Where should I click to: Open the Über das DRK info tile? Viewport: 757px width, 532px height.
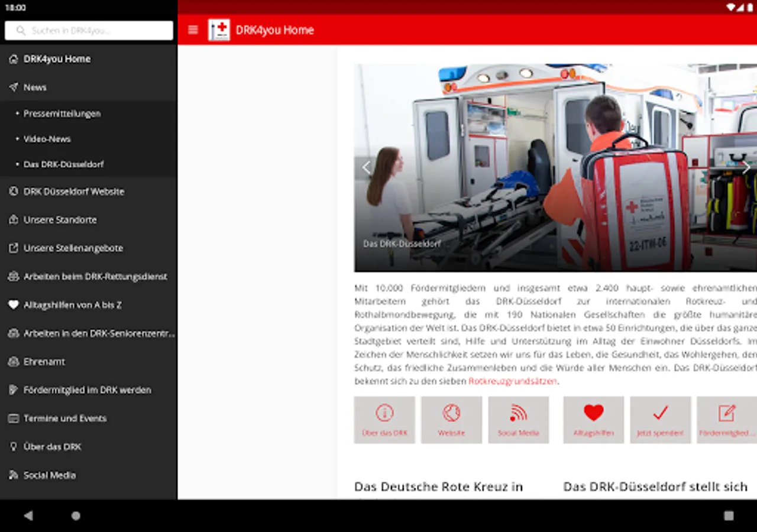point(384,420)
